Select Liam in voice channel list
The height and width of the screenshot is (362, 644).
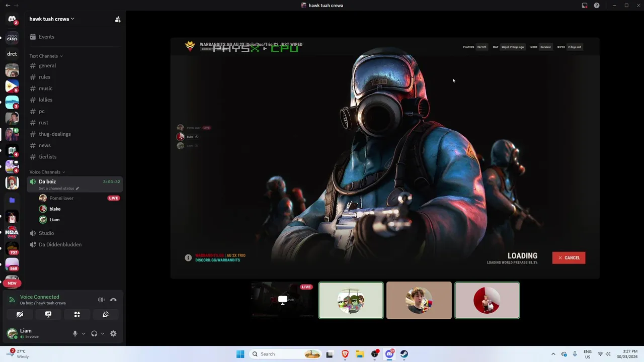(x=79, y=220)
